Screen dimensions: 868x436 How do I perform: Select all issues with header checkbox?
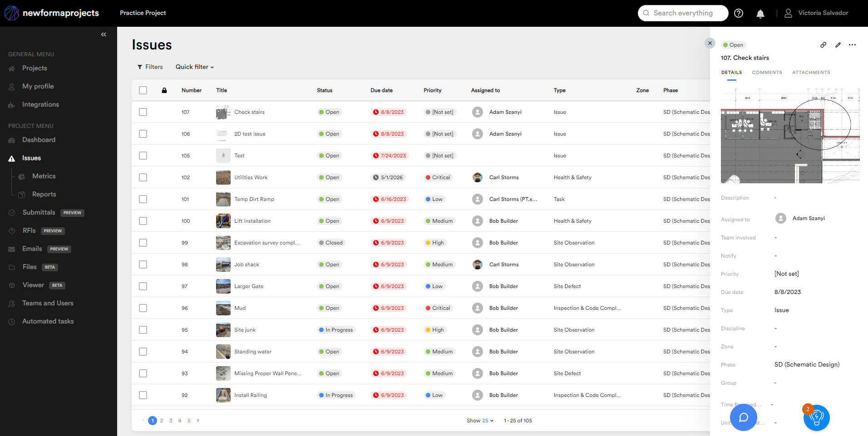143,90
